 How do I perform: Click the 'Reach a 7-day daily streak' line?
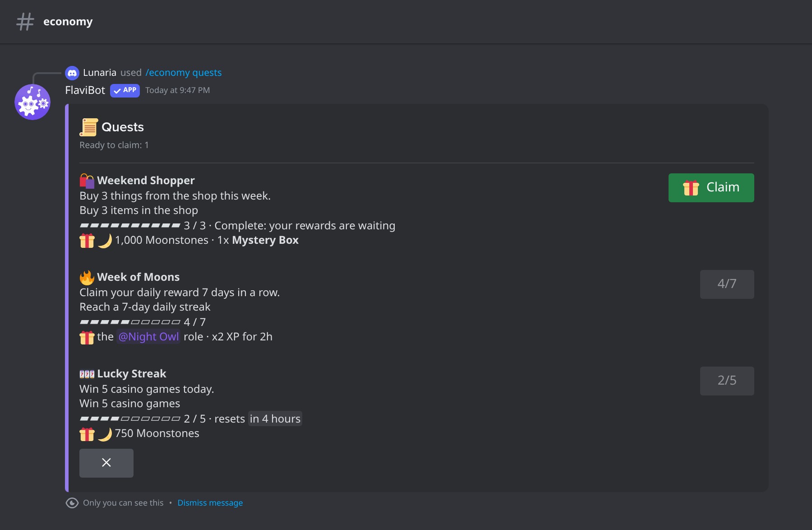(145, 307)
